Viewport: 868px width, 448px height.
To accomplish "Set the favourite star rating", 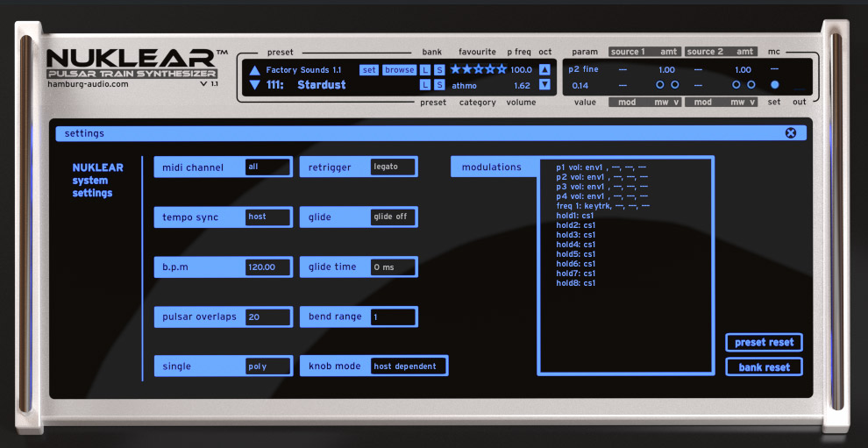I will [478, 69].
